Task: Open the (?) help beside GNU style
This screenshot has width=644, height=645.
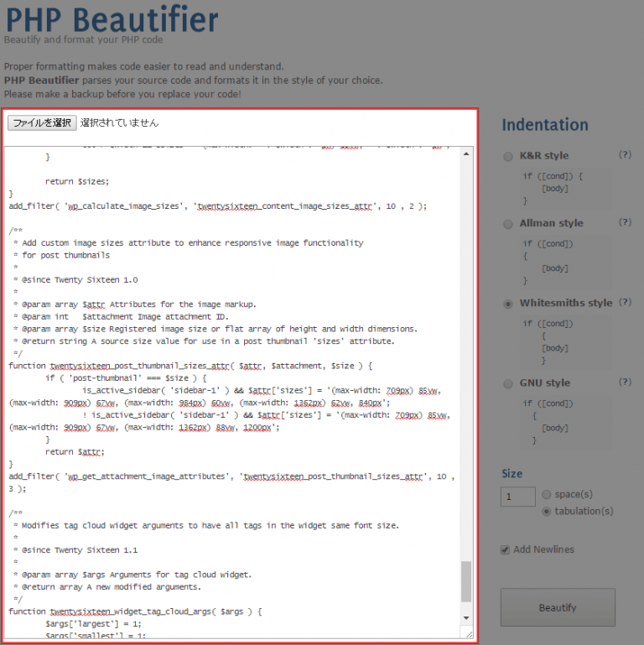Action: click(x=624, y=382)
